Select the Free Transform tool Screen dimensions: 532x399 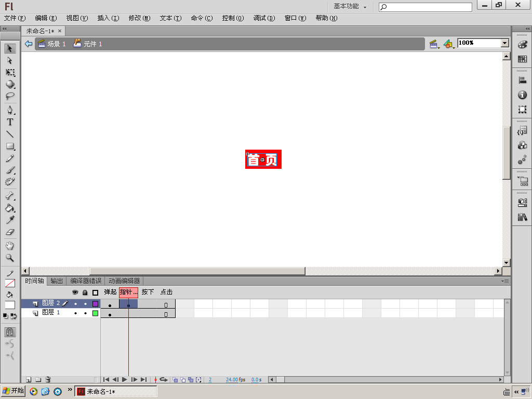click(x=10, y=73)
